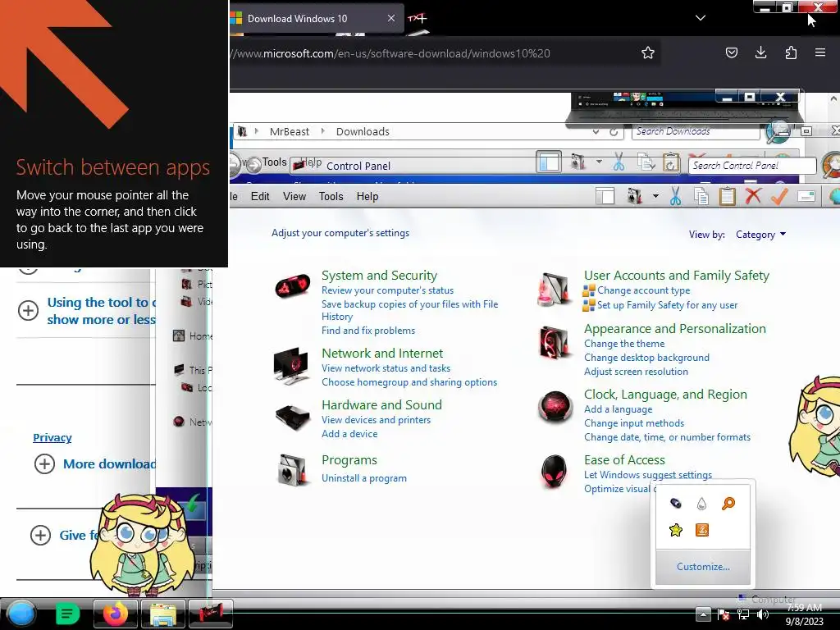The image size is (840, 630).
Task: Click the Appearance and Personalization icon
Action: point(555,343)
